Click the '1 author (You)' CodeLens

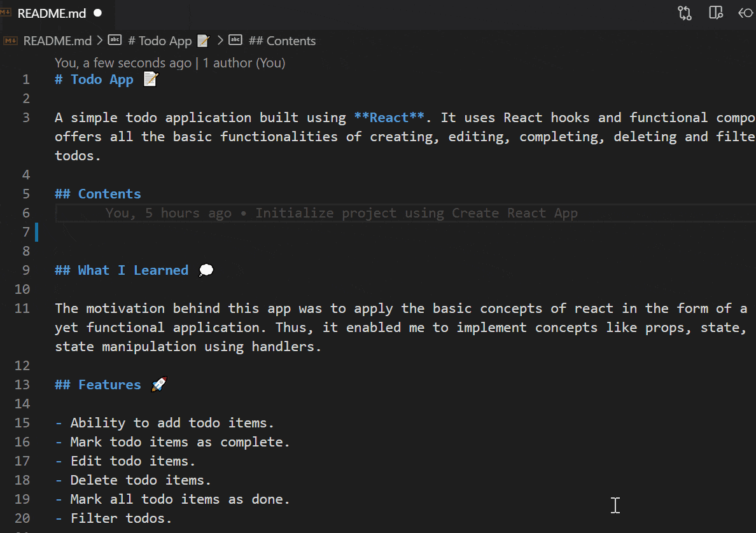(244, 63)
